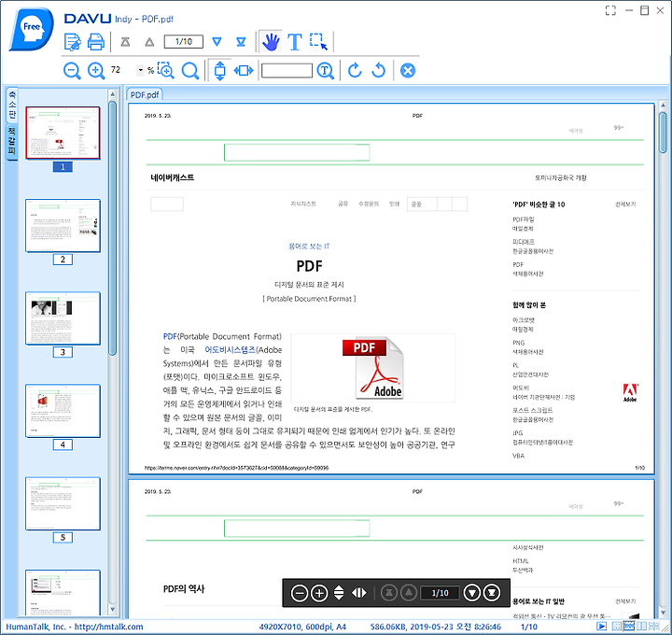Fit width via floating bar horizontal arrows
The width and height of the screenshot is (672, 635).
tap(359, 593)
